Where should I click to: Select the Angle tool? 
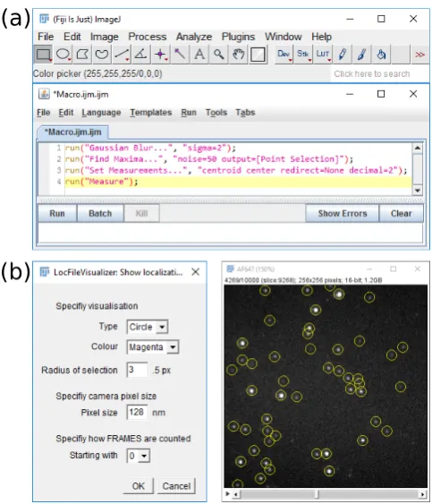point(141,55)
